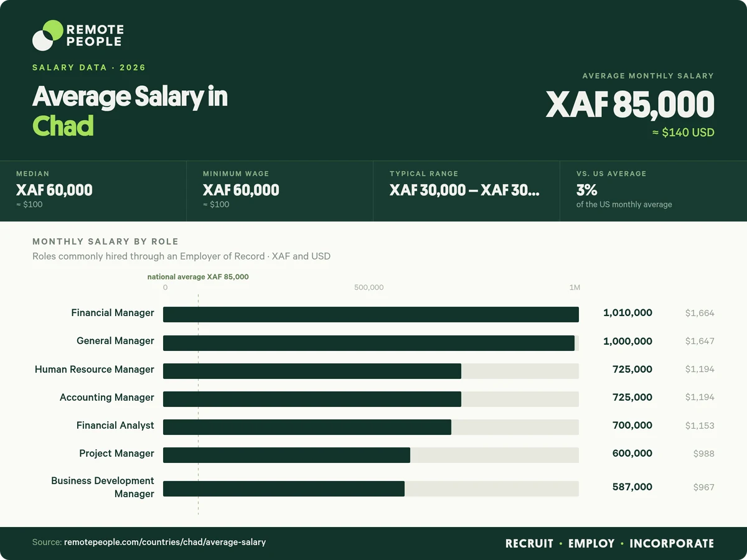This screenshot has width=747, height=560.
Task: Click the REMOTE PEOPLE brand name text
Action: pyautogui.click(x=95, y=35)
